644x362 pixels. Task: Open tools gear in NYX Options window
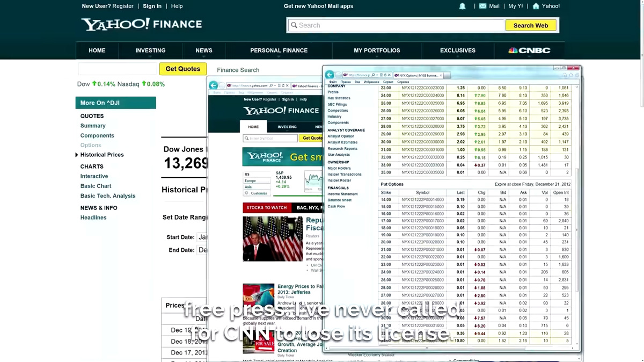576,75
